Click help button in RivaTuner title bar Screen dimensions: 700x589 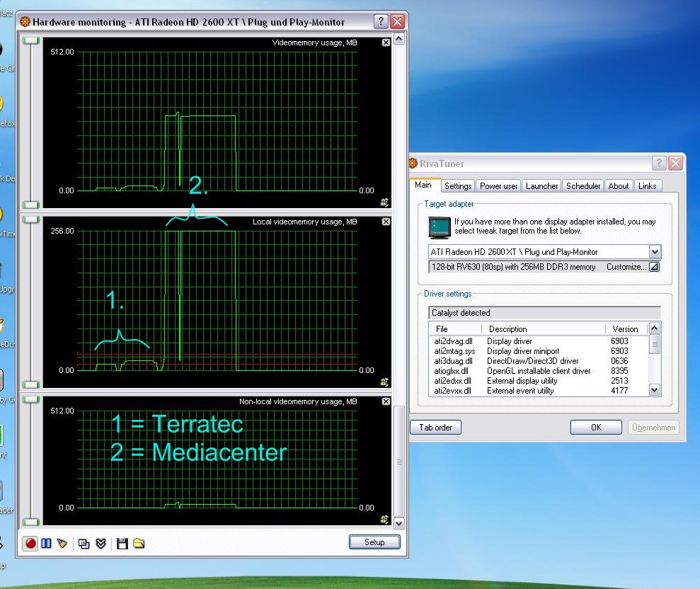(x=659, y=163)
